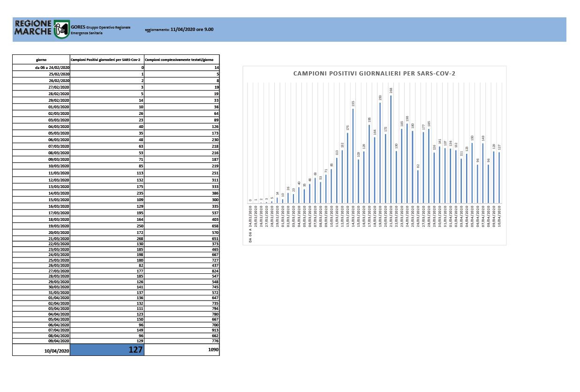Click tested value 913 in 07/04/2020 row
This screenshot has height=392, width=580.
pyautogui.click(x=182, y=331)
